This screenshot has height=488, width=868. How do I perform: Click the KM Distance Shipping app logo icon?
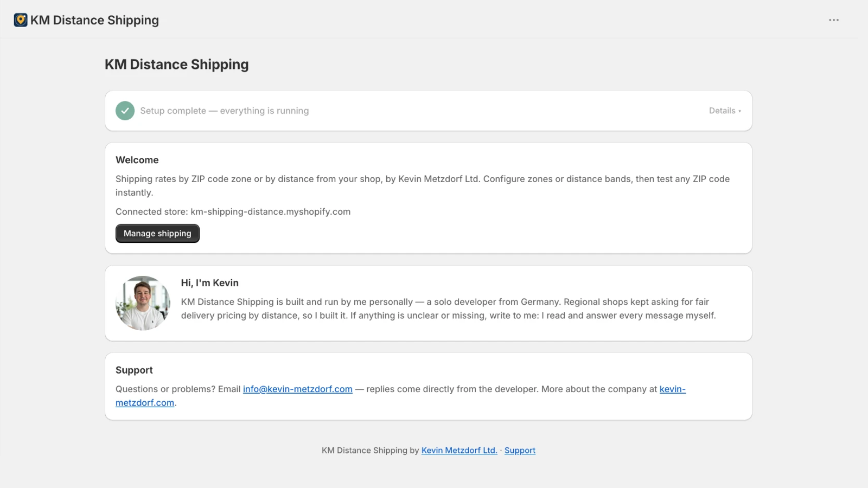pos(21,20)
